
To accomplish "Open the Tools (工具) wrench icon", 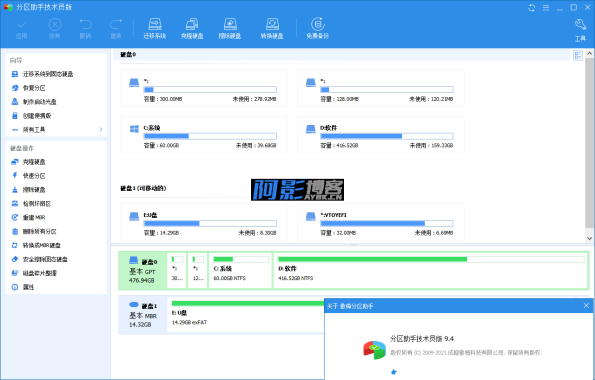I will pos(580,30).
